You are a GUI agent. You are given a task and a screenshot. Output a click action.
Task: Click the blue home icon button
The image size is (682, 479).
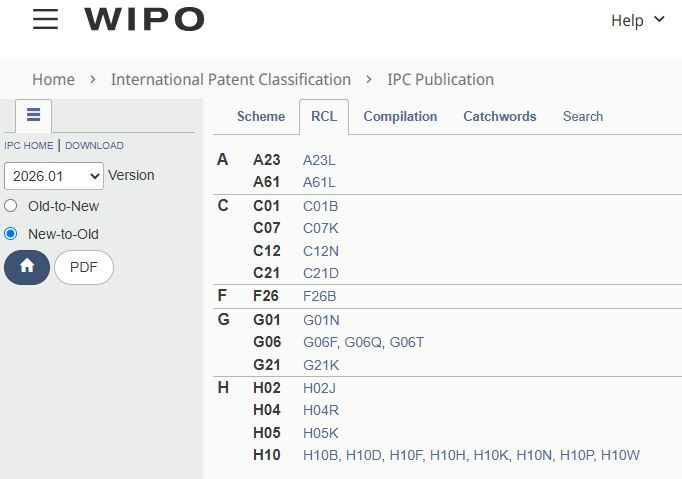pos(27,267)
